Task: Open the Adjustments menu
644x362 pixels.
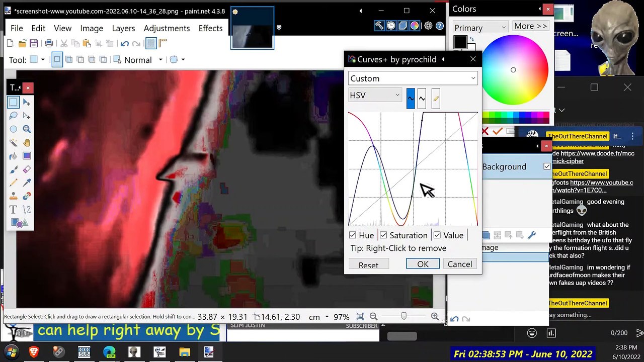Action: [167, 28]
